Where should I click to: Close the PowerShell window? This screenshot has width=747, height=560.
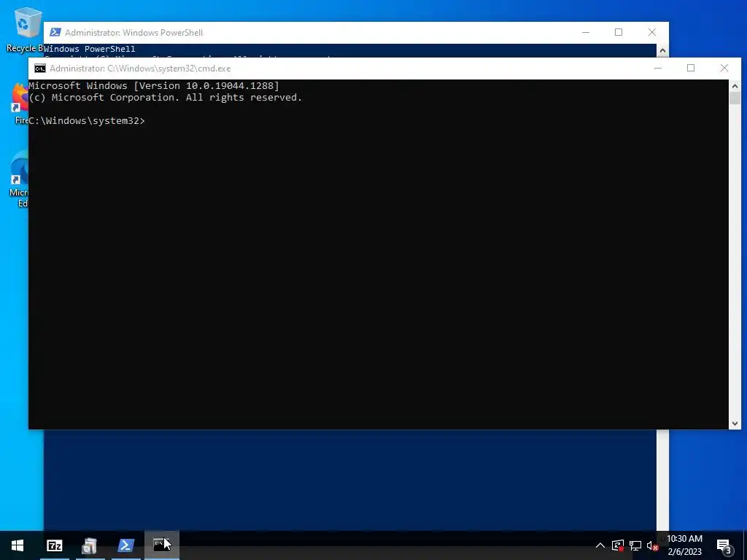tap(652, 32)
